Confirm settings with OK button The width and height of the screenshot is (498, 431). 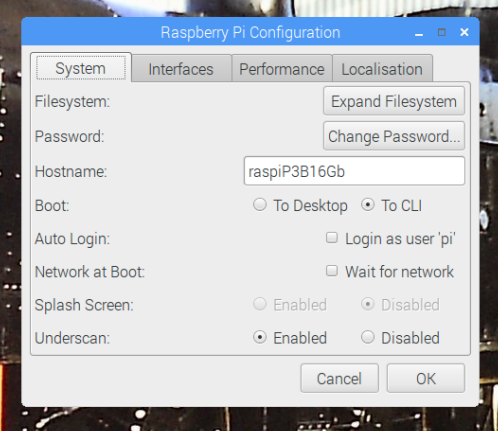click(426, 378)
